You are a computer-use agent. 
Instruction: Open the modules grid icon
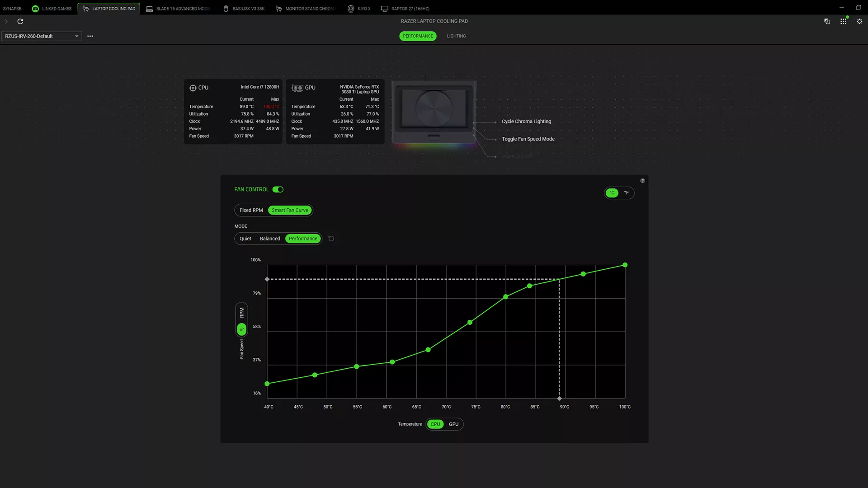coord(843,21)
